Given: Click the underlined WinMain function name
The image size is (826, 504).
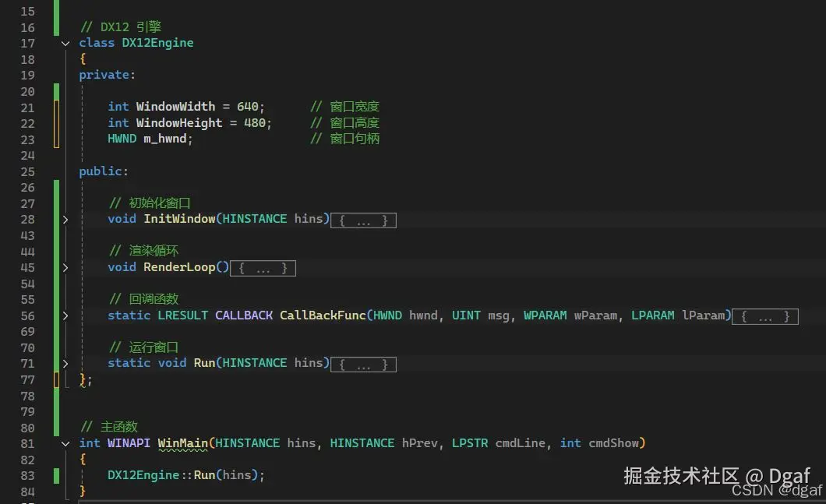Looking at the screenshot, I should click(183, 443).
